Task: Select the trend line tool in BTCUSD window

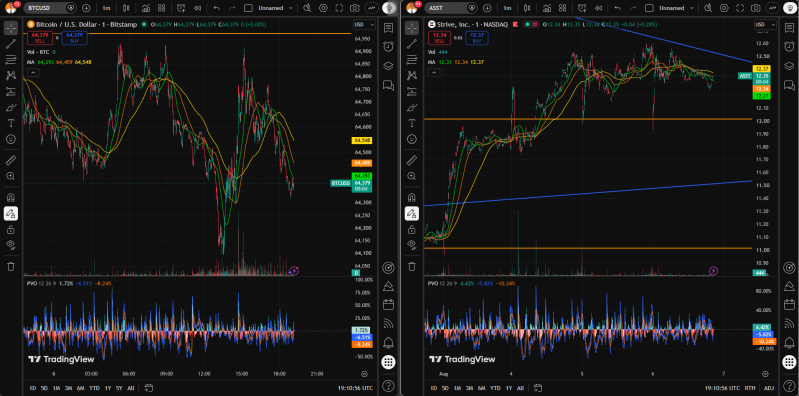Action: [x=11, y=44]
